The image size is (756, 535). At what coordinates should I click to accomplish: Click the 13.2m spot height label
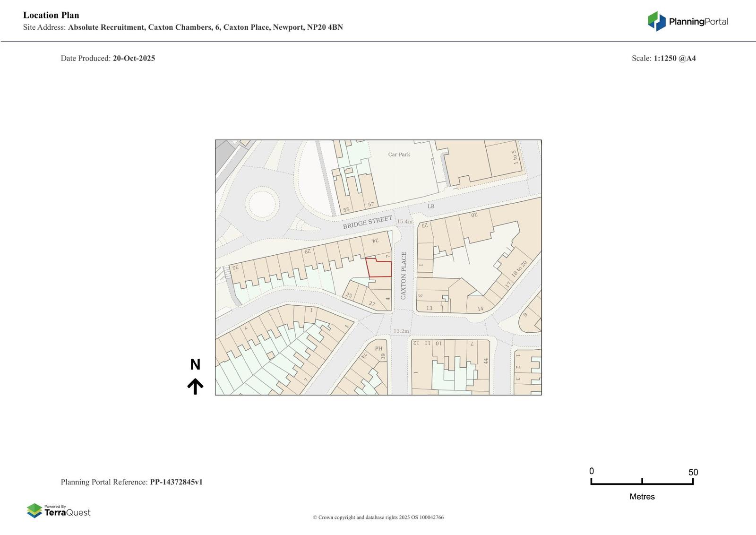[401, 331]
